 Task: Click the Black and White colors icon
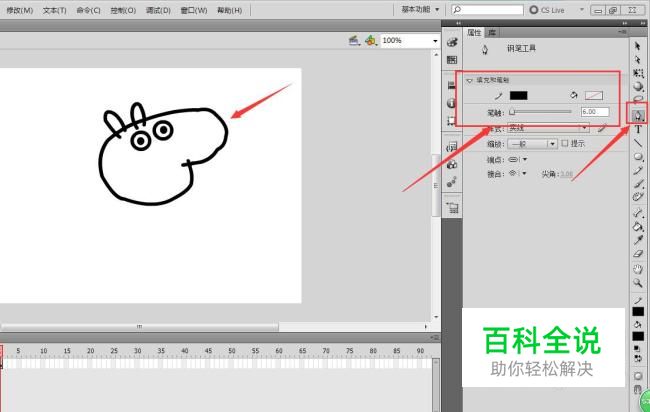(638, 349)
